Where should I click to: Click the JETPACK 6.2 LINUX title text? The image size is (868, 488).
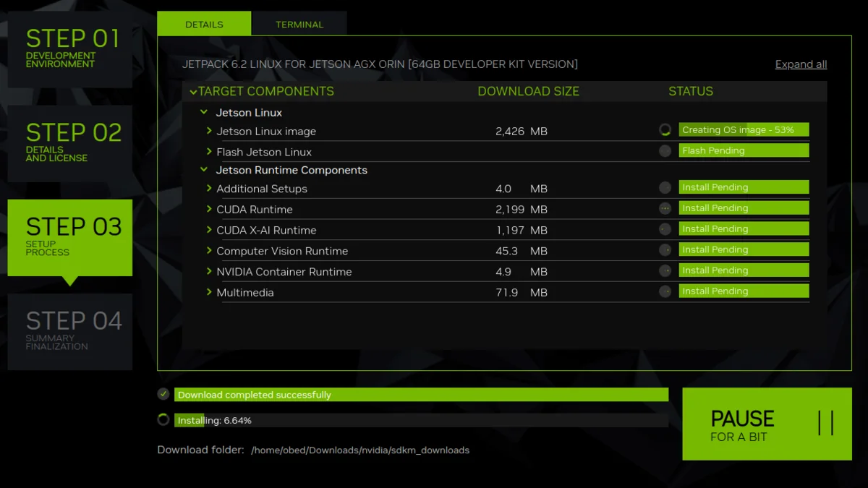380,64
